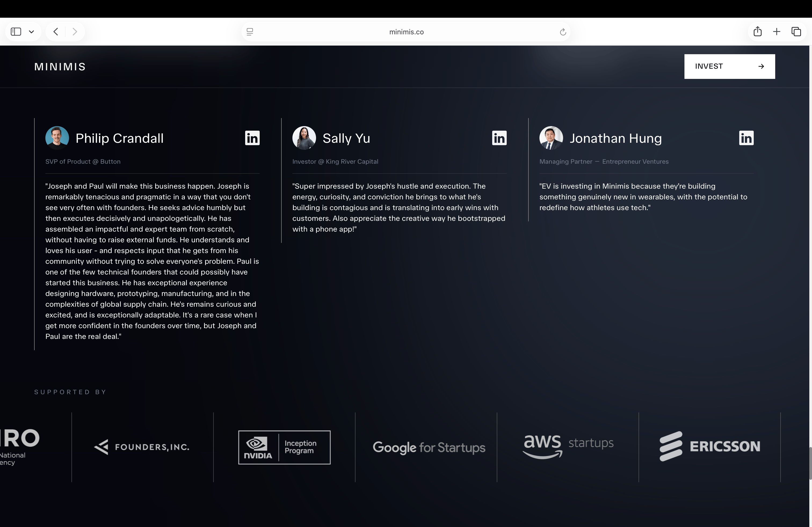Viewport: 812px width, 527px height.
Task: Click the INVEST button
Action: tap(730, 67)
